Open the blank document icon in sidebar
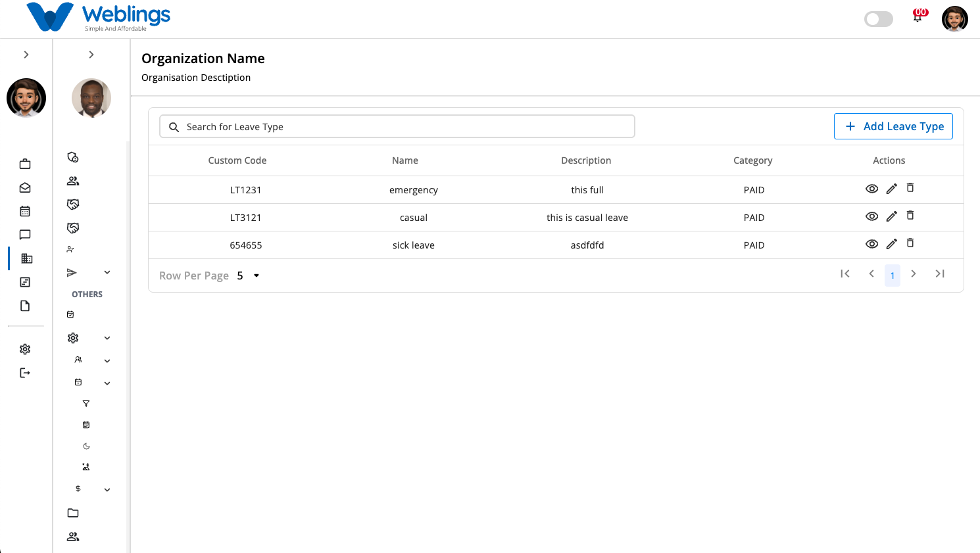Screen dimensions: 980x553 coord(25,306)
